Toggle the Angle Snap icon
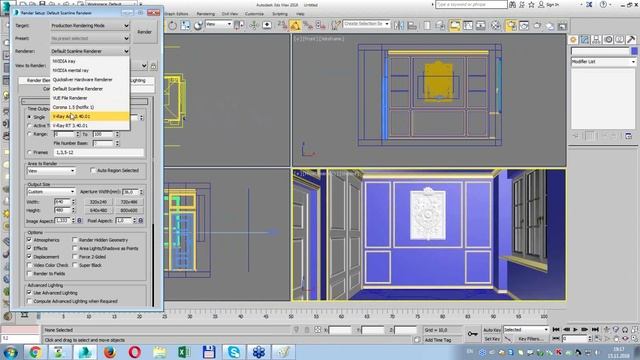The image size is (640, 360). pos(295,25)
